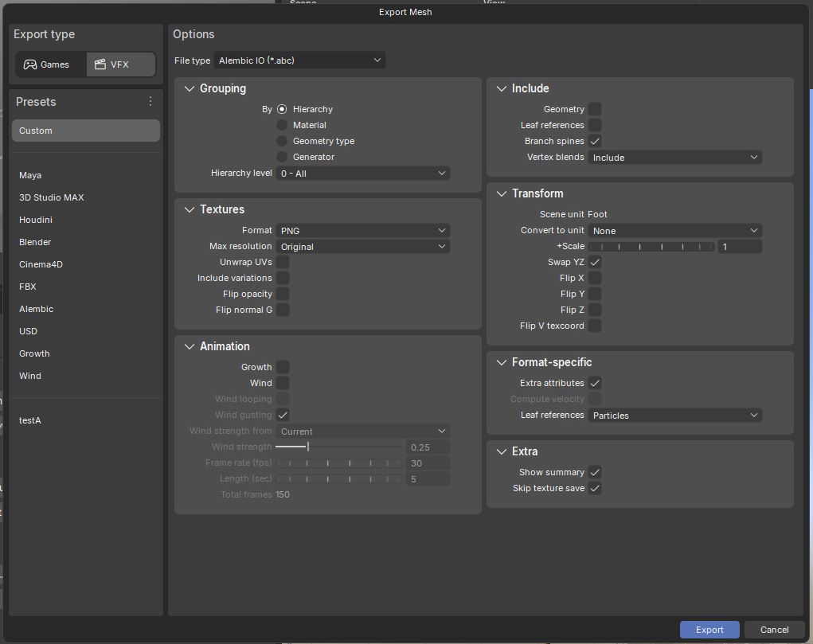The width and height of the screenshot is (813, 644).
Task: Open the File type dropdown
Action: 299,60
